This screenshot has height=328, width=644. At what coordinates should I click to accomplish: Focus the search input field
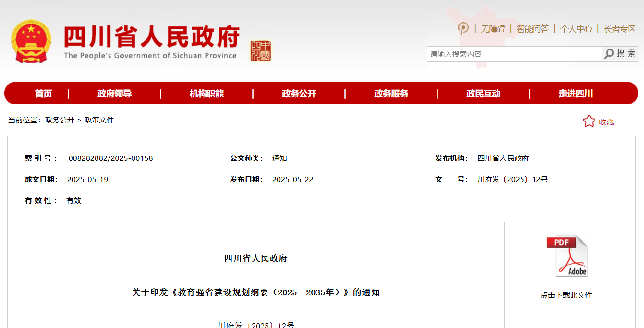click(x=514, y=54)
